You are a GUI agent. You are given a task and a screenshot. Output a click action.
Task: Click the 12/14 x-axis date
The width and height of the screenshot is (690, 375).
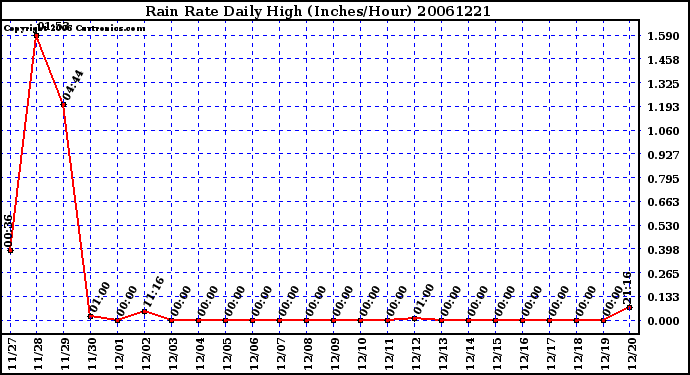click(470, 354)
